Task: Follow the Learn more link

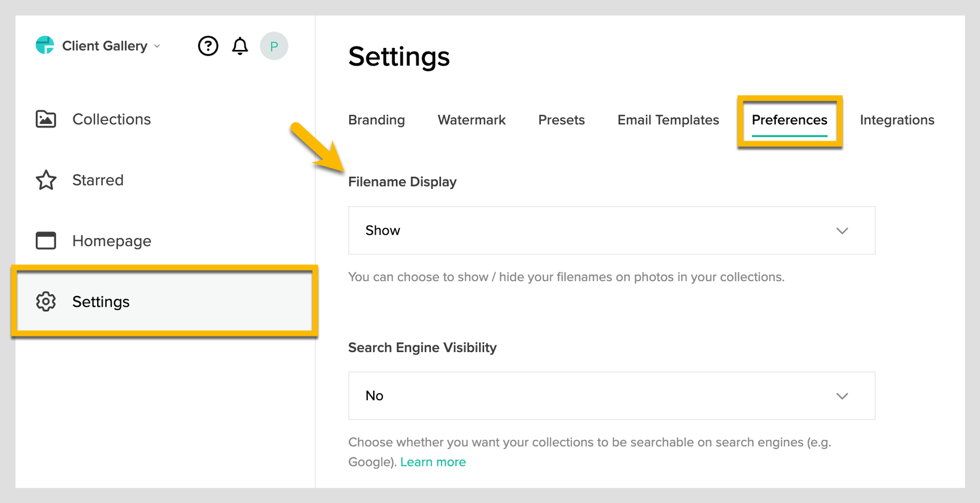Action: [x=433, y=462]
